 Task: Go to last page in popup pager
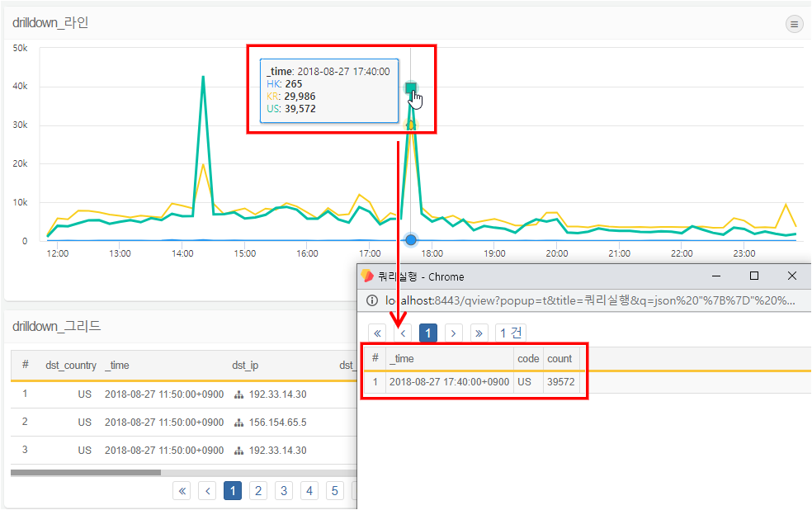point(479,333)
